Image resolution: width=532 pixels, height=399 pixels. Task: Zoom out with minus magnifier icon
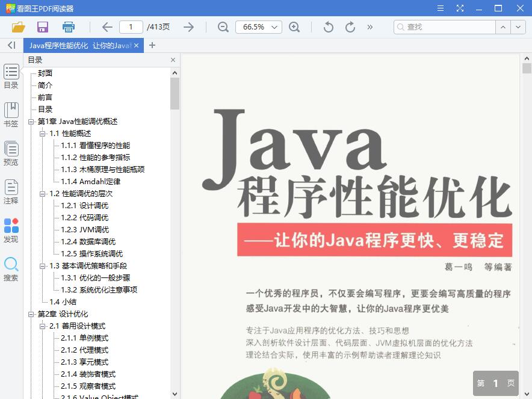(223, 27)
